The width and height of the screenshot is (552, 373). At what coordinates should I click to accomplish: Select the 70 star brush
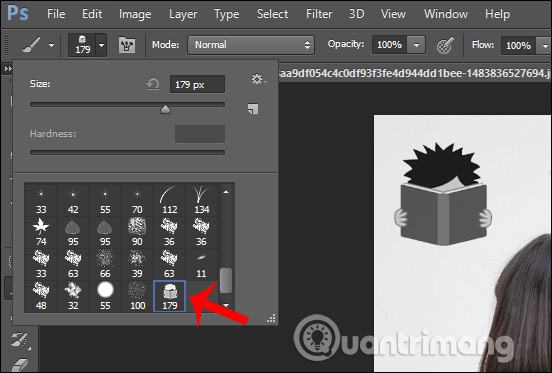click(137, 201)
